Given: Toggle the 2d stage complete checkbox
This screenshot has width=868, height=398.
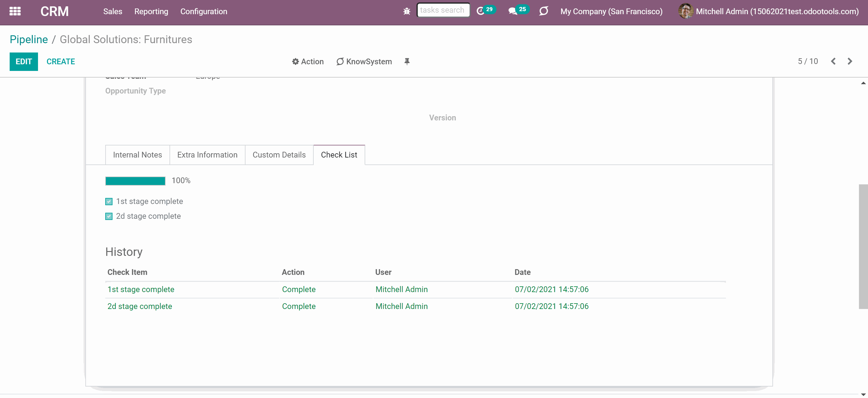Looking at the screenshot, I should coord(109,216).
